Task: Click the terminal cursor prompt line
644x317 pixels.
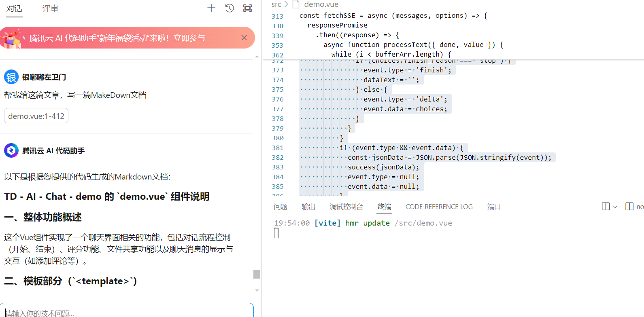Action: (276, 233)
